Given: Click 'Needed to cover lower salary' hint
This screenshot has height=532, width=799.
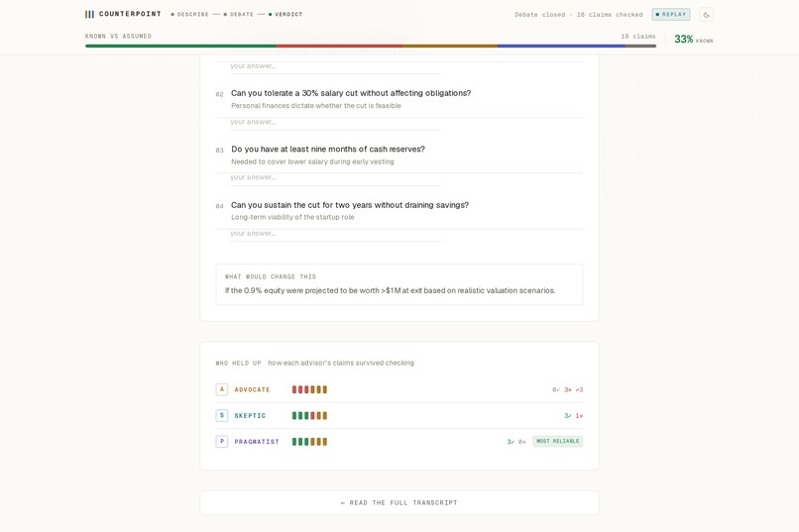Looking at the screenshot, I should (x=312, y=161).
